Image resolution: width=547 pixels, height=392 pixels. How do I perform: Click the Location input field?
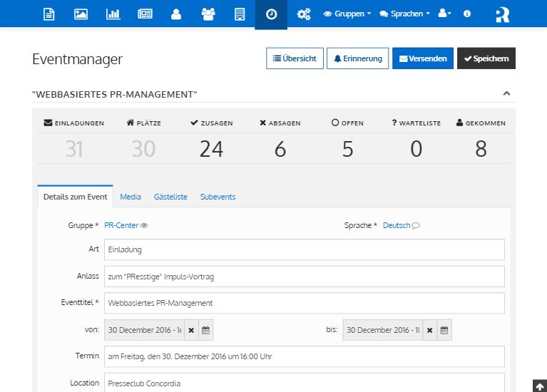(x=305, y=383)
